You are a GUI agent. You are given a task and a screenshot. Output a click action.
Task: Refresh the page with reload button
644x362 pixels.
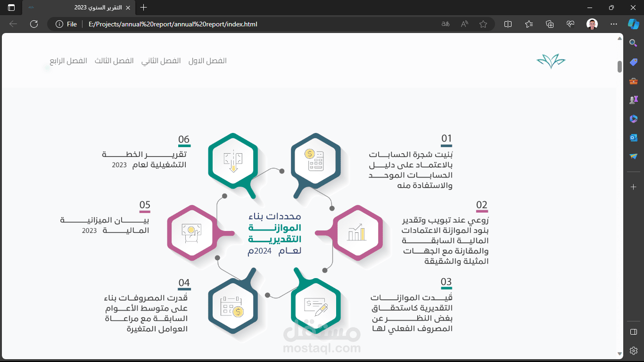[x=34, y=24]
